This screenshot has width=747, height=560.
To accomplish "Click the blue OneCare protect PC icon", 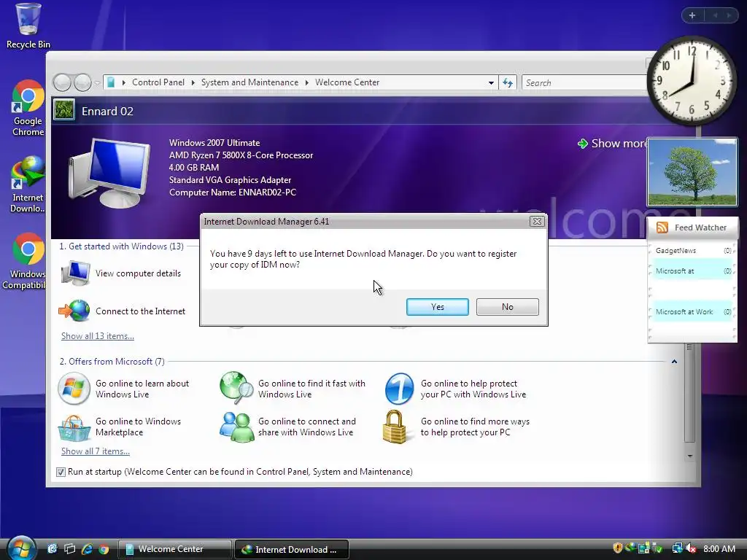I will coord(399,389).
